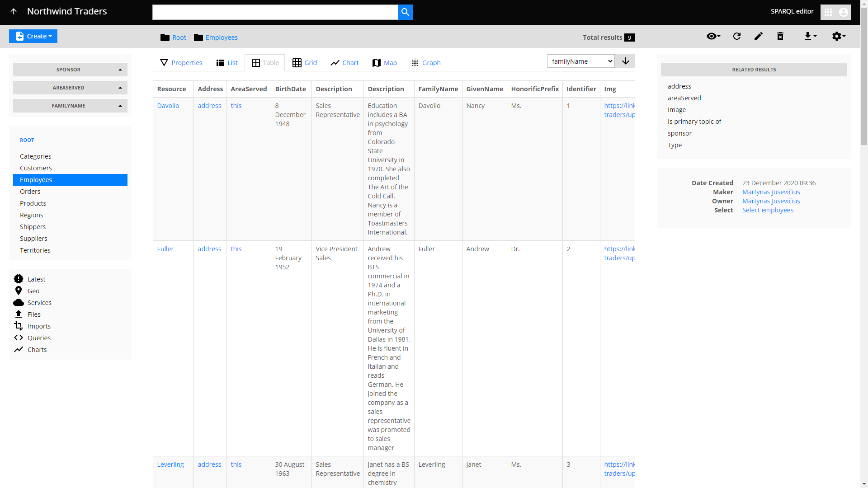Switch to the Chart view tab
This screenshot has width=868, height=488.
click(344, 63)
